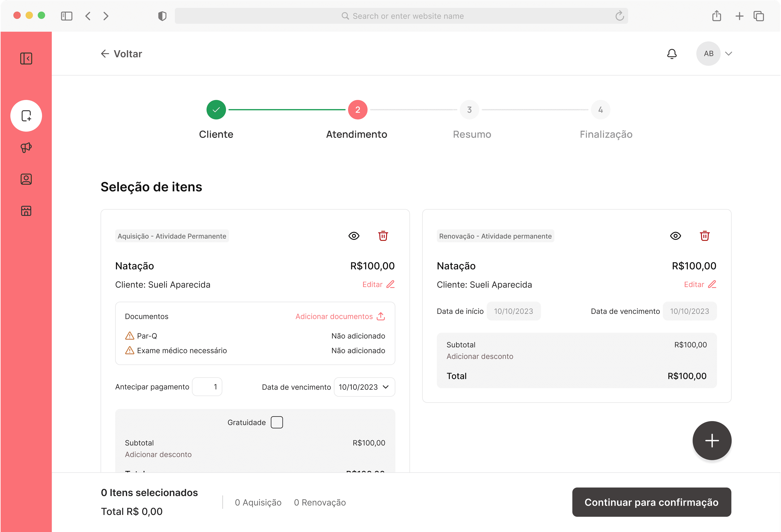
Task: Click the notification bell icon
Action: coord(672,54)
